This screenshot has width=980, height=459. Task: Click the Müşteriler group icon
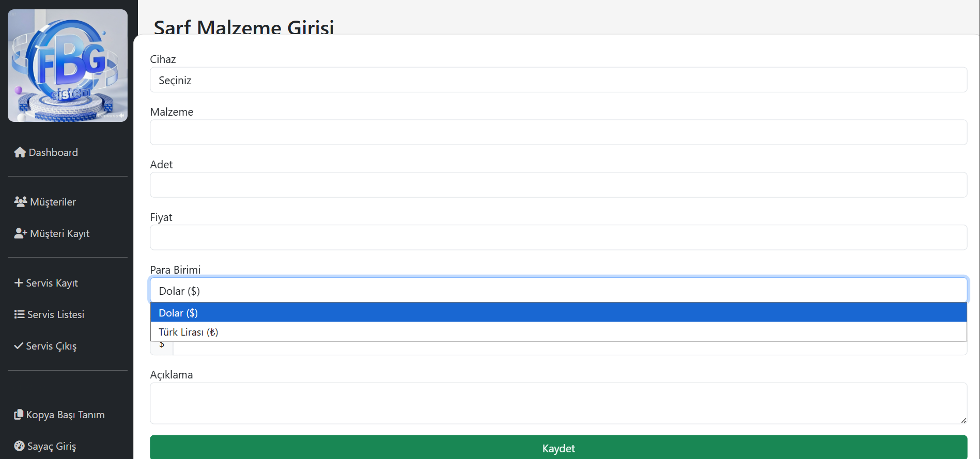click(x=21, y=202)
